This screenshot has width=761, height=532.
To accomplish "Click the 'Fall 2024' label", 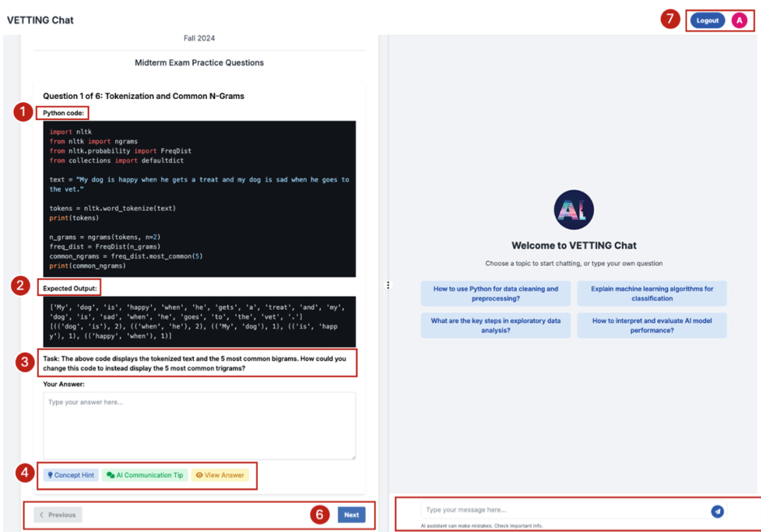I will coord(199,38).
